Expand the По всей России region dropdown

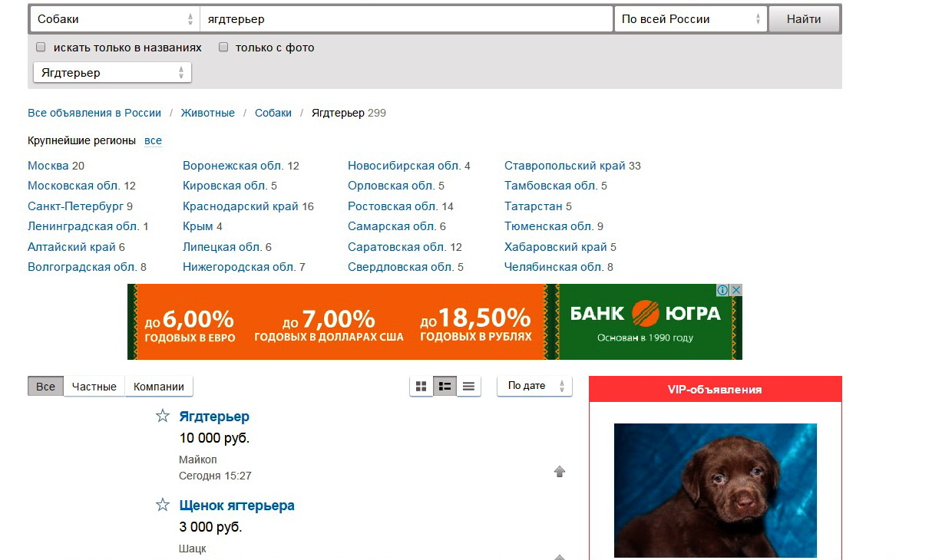690,19
